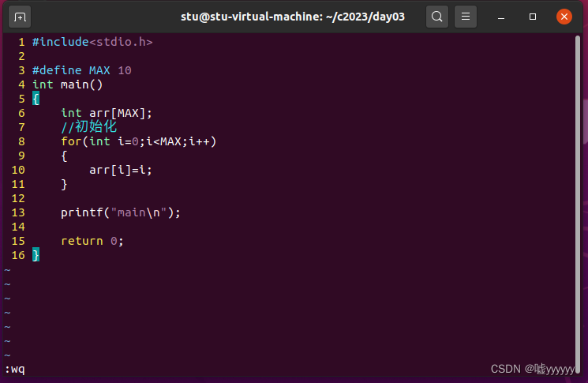Click the blue Chinese comment on line 7
The image size is (588, 383).
tap(88, 127)
